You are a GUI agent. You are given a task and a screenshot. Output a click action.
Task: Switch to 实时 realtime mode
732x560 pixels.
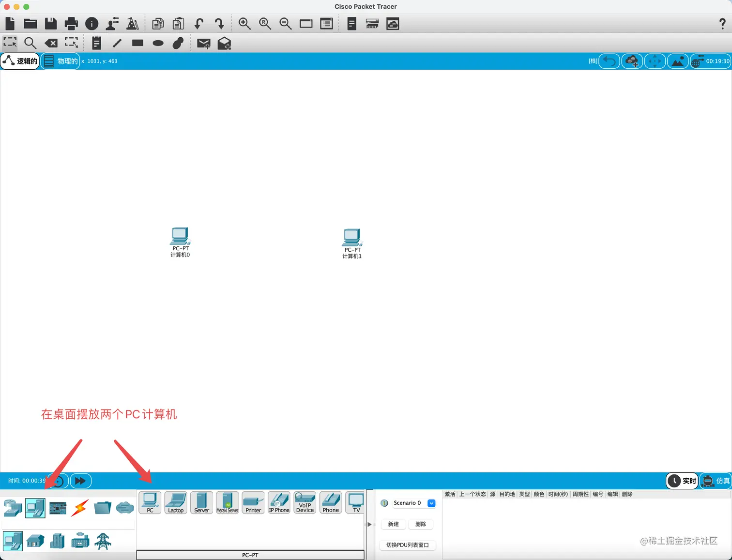(x=682, y=481)
